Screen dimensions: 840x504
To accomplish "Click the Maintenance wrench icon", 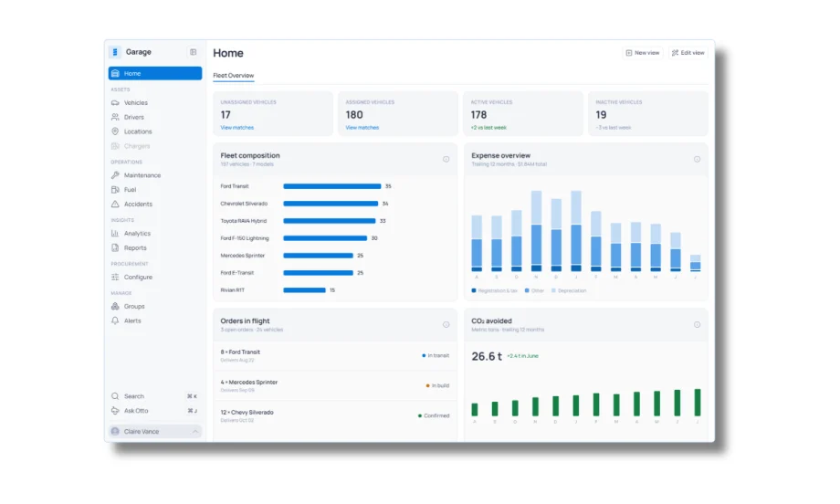I will click(115, 175).
